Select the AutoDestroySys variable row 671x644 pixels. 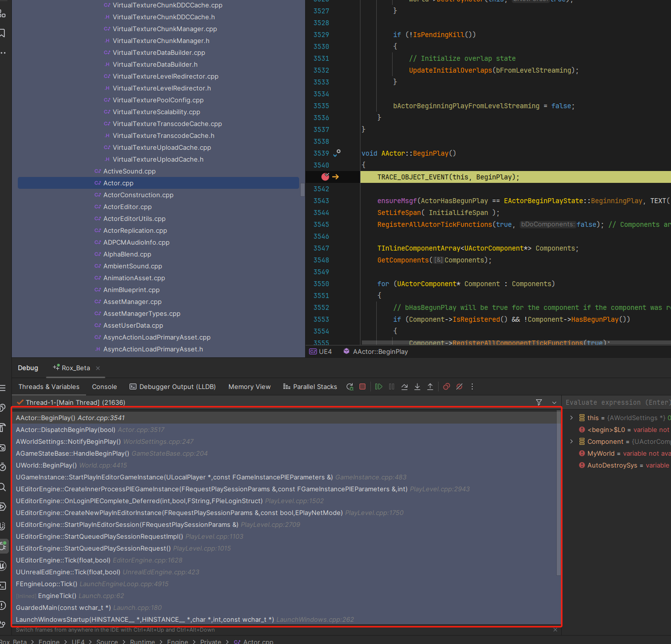(625, 465)
